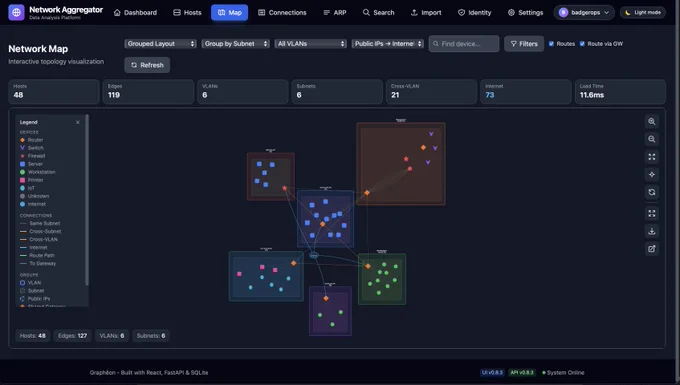Click the Unknown legend entry icon
Viewport: 680px width, 385px height.
(23, 196)
